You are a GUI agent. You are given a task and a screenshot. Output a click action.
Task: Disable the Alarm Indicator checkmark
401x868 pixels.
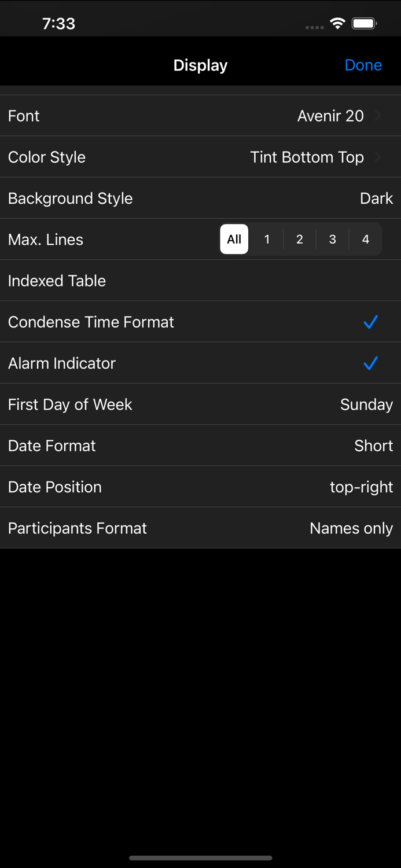(x=371, y=363)
